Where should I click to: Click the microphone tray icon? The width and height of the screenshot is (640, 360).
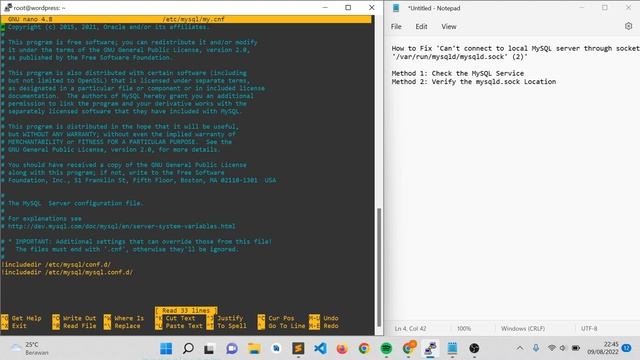point(536,348)
